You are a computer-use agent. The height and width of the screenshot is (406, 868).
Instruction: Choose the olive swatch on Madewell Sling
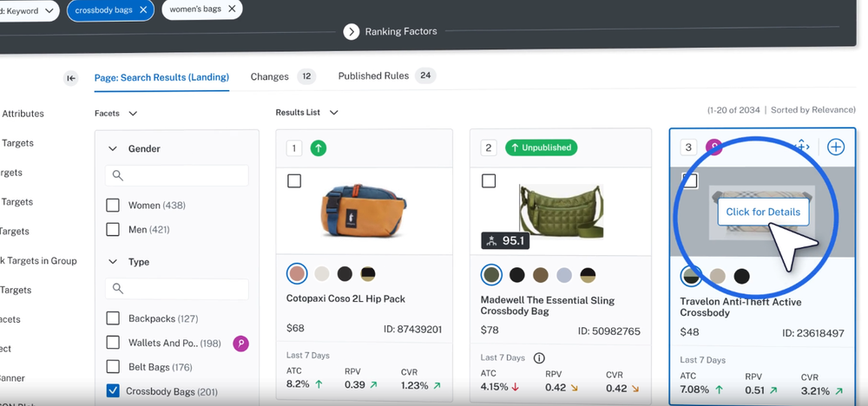(x=491, y=274)
